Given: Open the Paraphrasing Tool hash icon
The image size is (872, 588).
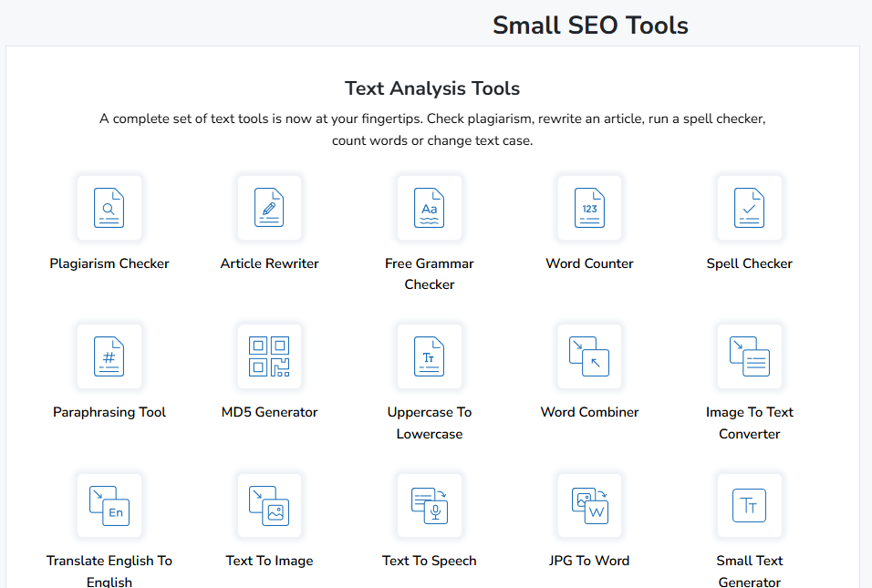Looking at the screenshot, I should [109, 356].
